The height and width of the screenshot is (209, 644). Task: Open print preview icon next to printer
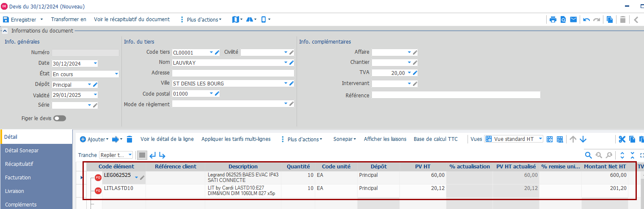pyautogui.click(x=563, y=19)
